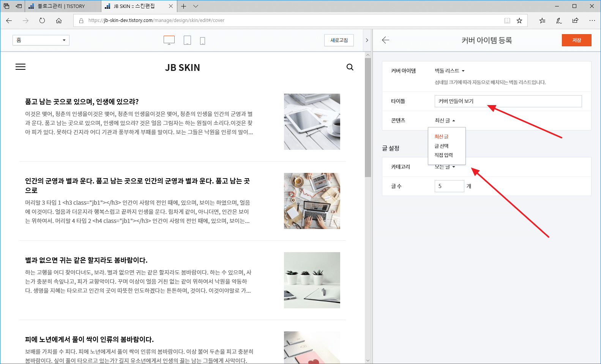This screenshot has height=364, width=601.
Task: Click the JB SKIN blog title
Action: [183, 67]
